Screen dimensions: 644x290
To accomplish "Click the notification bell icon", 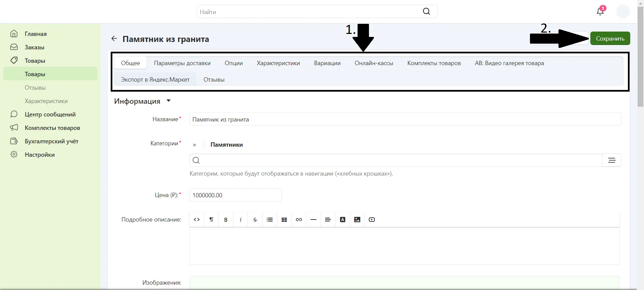I will 600,11.
